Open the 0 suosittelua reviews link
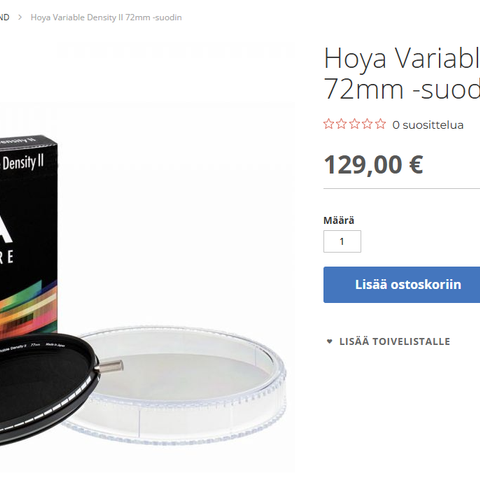The image size is (480, 480). coord(428,125)
